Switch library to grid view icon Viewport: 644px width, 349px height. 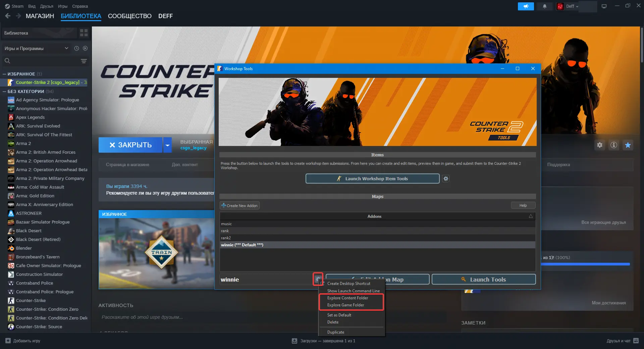coord(84,33)
